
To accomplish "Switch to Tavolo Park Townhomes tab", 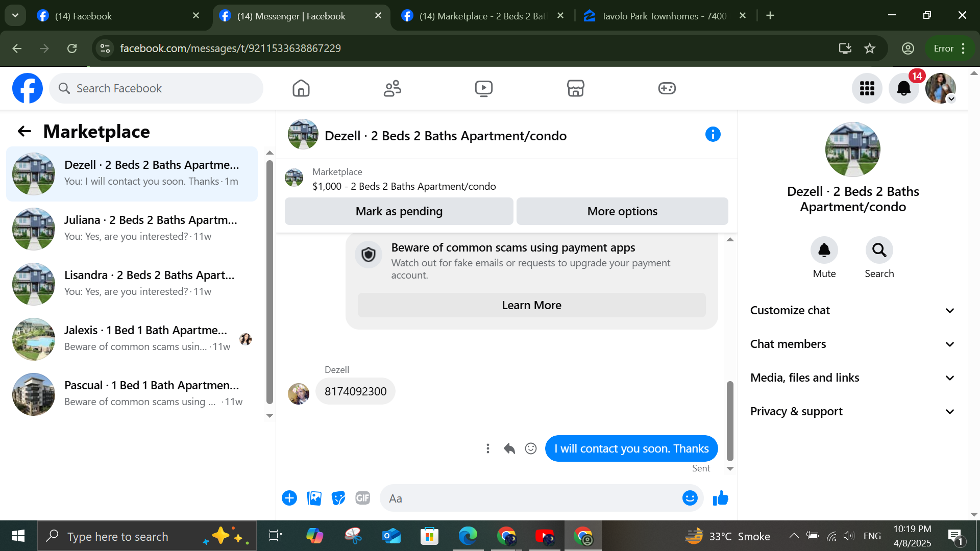I will click(663, 16).
